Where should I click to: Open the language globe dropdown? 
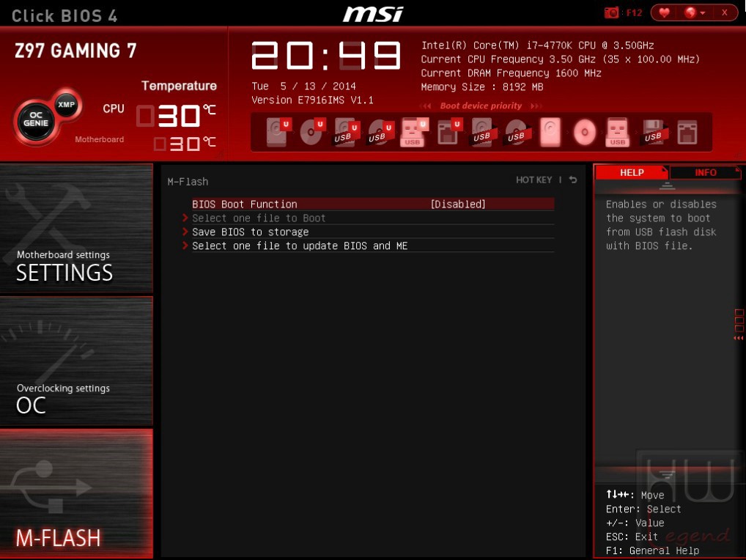694,13
